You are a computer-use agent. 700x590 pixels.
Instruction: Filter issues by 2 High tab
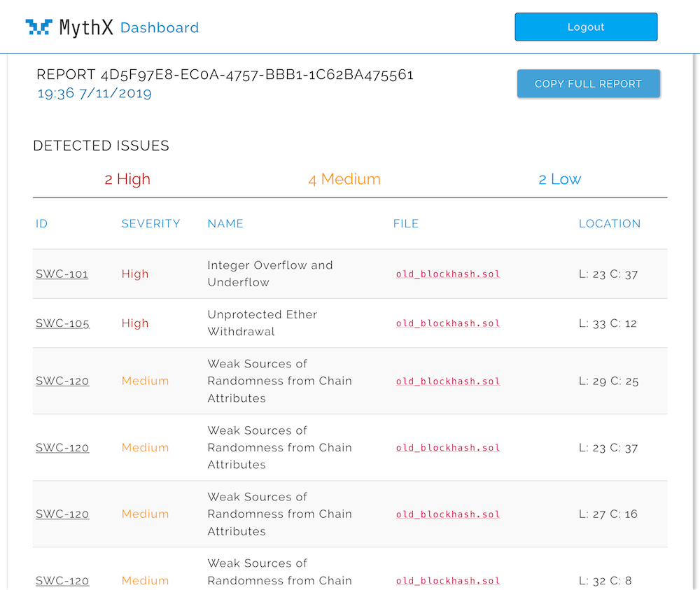coord(127,179)
